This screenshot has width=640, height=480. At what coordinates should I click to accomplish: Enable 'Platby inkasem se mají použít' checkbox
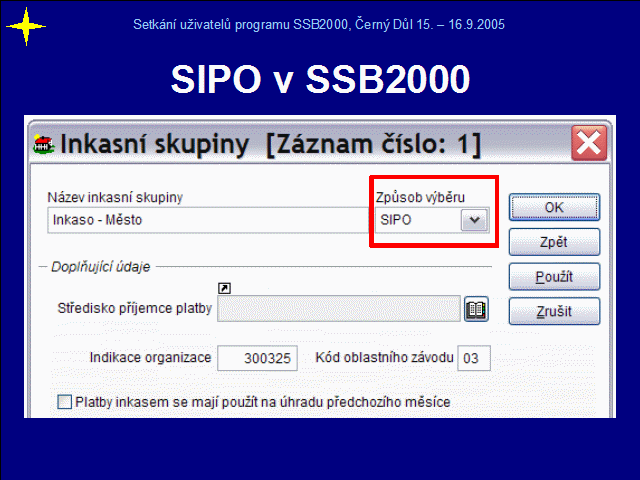pos(64,402)
